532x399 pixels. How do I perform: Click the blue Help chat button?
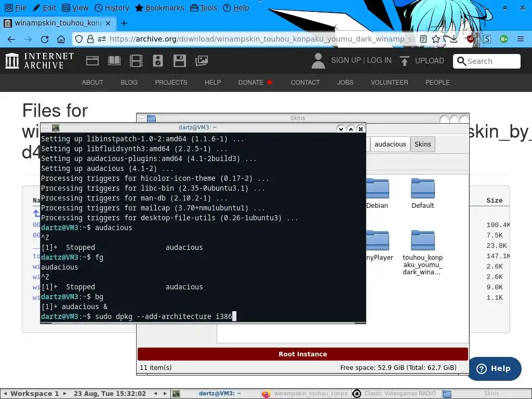tap(495, 368)
